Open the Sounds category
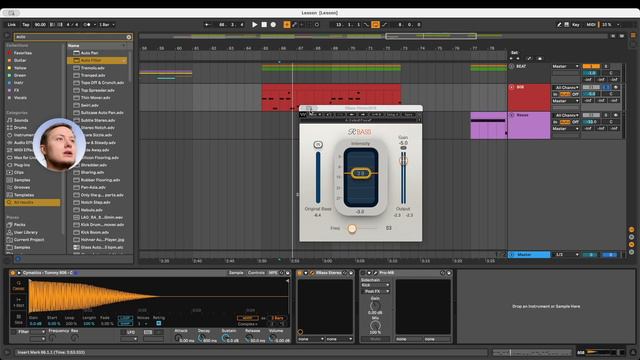The width and height of the screenshot is (640, 360). coord(21,120)
